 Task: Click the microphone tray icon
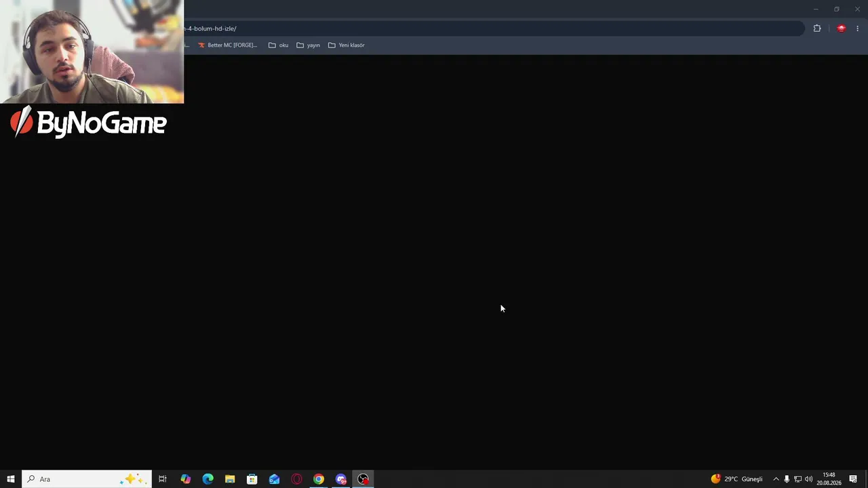pos(787,479)
